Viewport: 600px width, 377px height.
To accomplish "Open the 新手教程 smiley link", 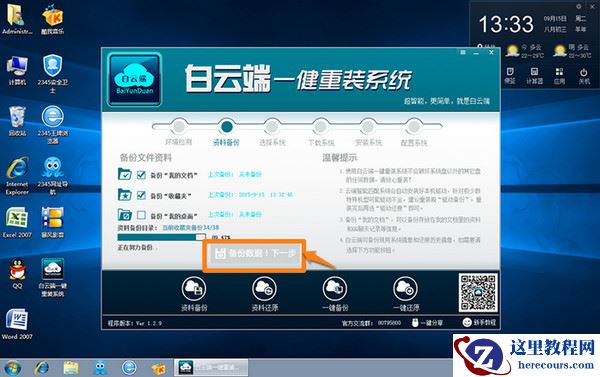I will [479, 322].
